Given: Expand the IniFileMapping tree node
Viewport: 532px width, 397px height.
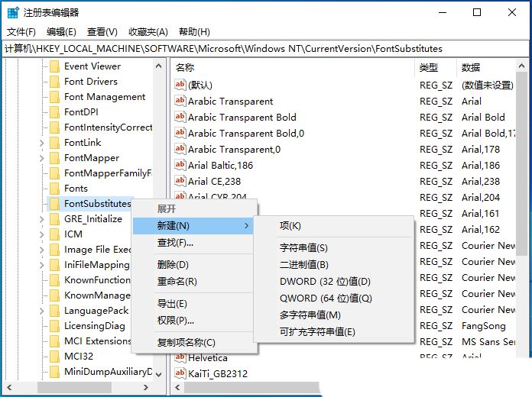Looking at the screenshot, I should 42,265.
